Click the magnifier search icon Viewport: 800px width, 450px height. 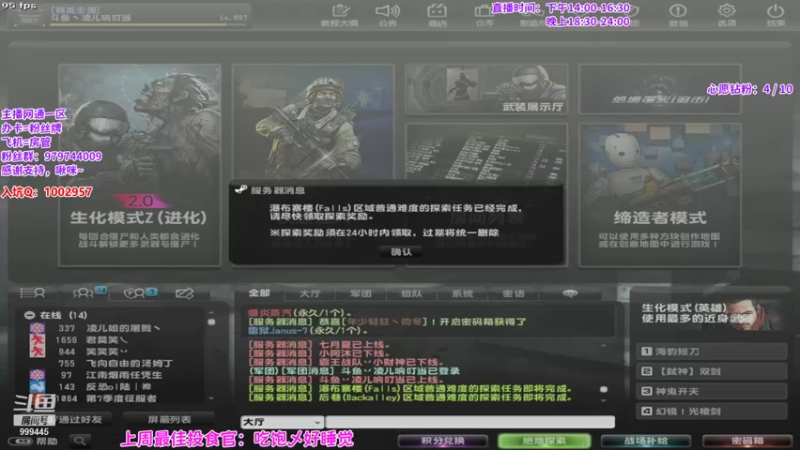point(80,440)
